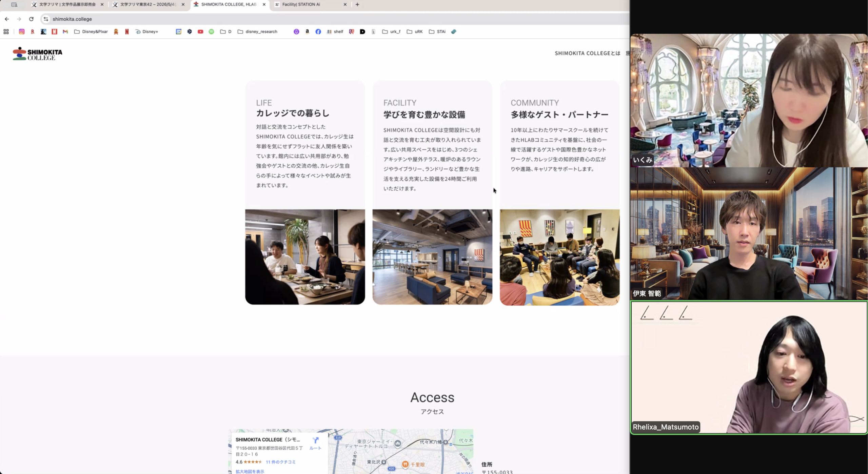Click the SHIMOKITA COLLEGEとは nav menu item

(587, 53)
